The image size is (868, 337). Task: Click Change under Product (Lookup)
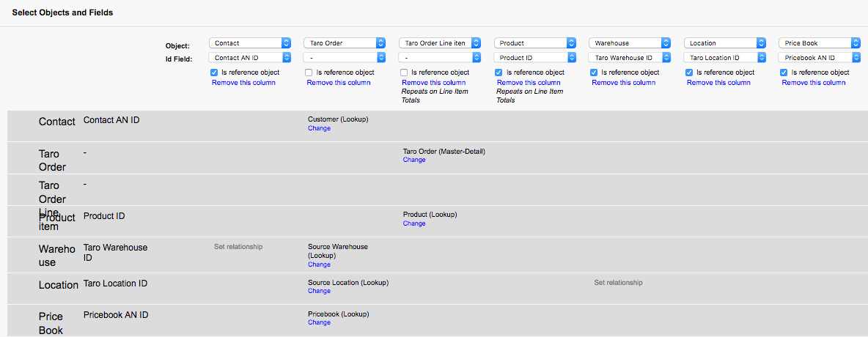(x=414, y=223)
